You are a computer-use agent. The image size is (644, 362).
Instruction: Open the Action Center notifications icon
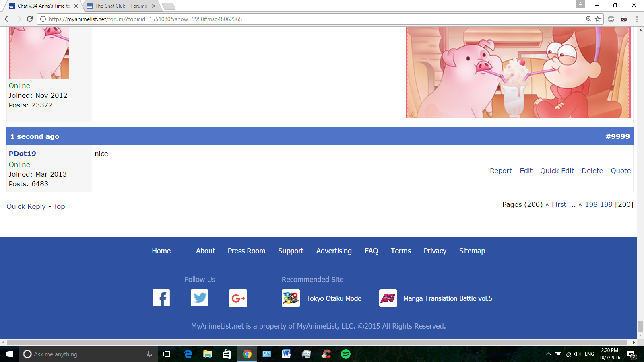click(x=631, y=354)
